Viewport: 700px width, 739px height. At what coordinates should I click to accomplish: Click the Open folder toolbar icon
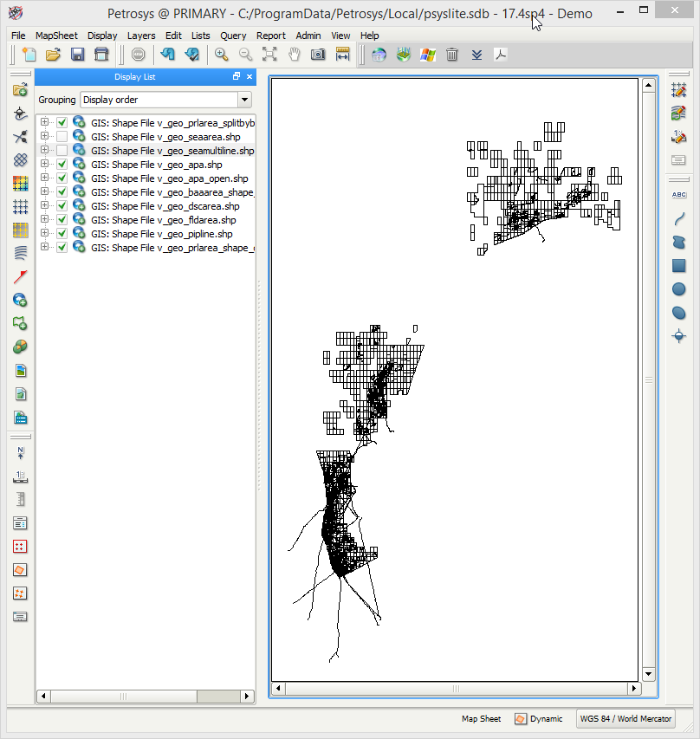53,55
